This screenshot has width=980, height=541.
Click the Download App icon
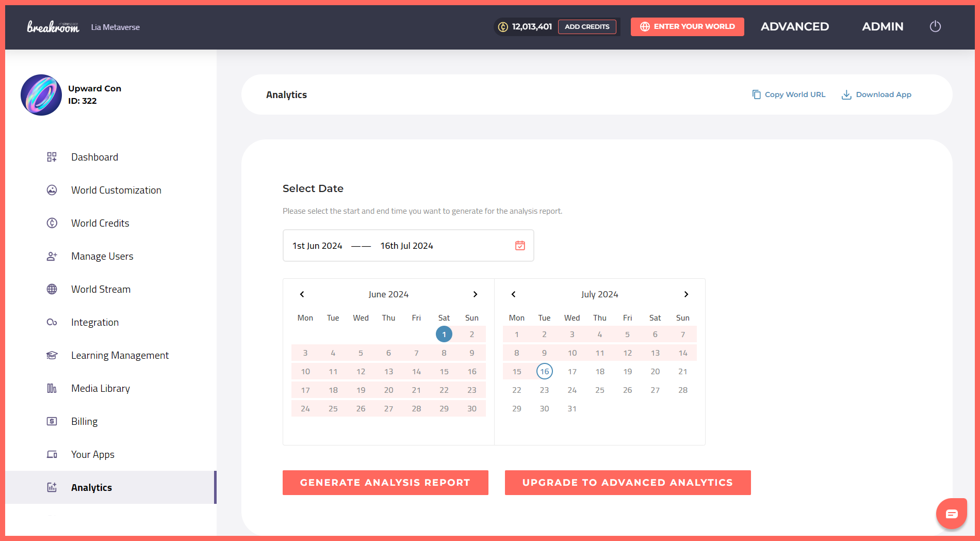tap(846, 94)
